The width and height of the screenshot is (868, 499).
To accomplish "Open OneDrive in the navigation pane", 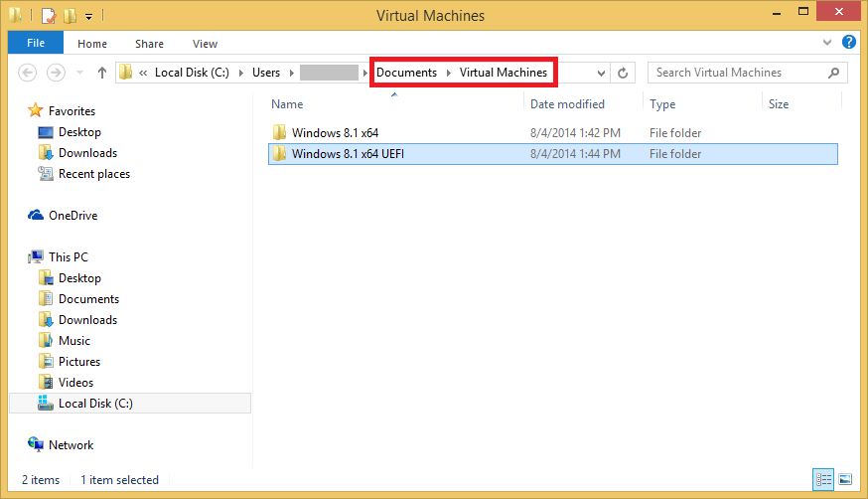I will (72, 216).
